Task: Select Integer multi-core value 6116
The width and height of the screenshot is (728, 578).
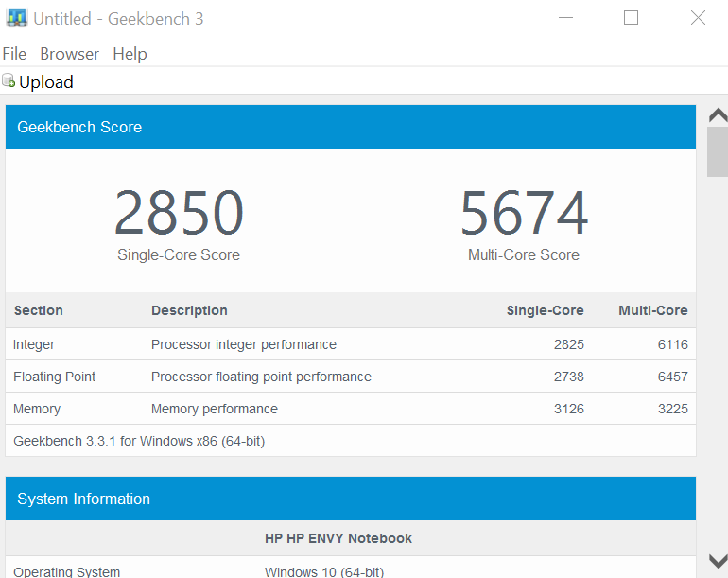Action: pyautogui.click(x=673, y=344)
